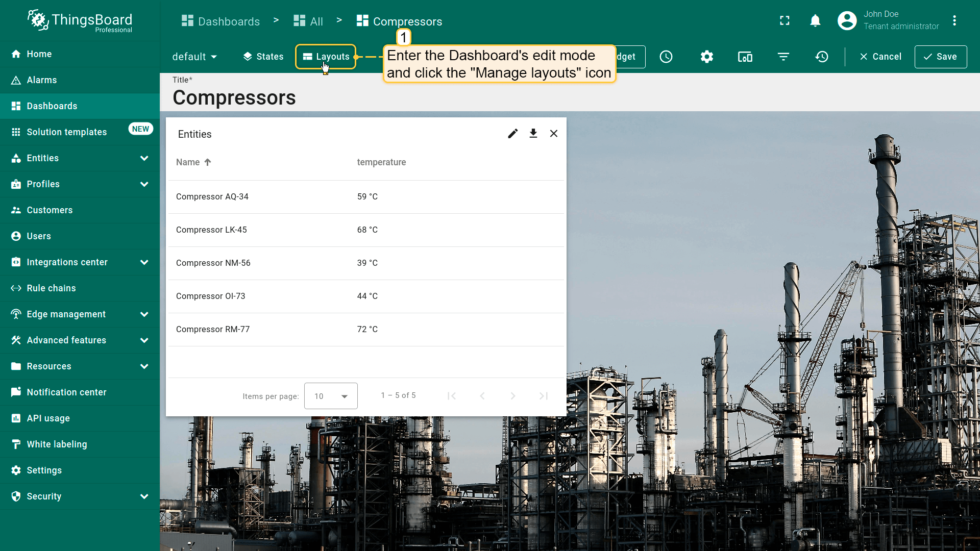Image resolution: width=980 pixels, height=551 pixels.
Task: Click the Save button
Action: coord(940,57)
